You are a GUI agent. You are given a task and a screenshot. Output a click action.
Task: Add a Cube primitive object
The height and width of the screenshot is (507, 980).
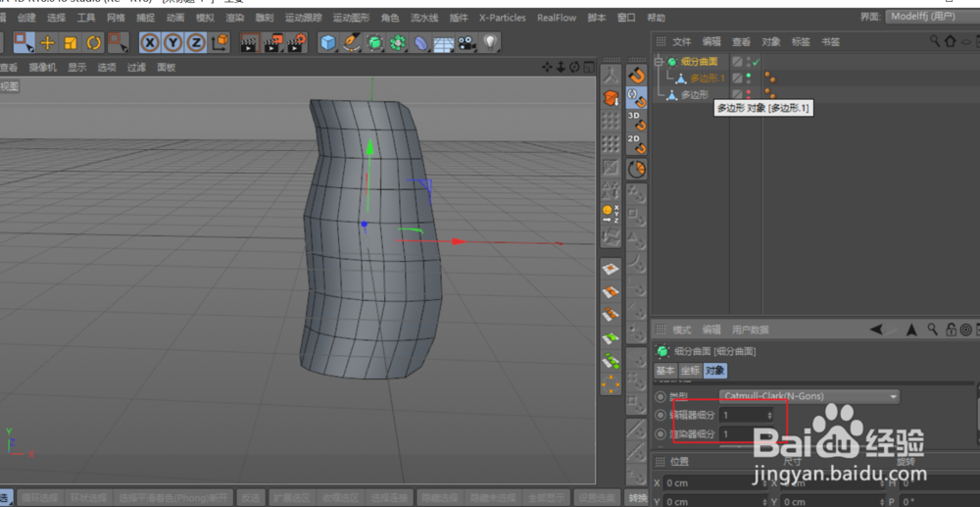click(x=328, y=42)
